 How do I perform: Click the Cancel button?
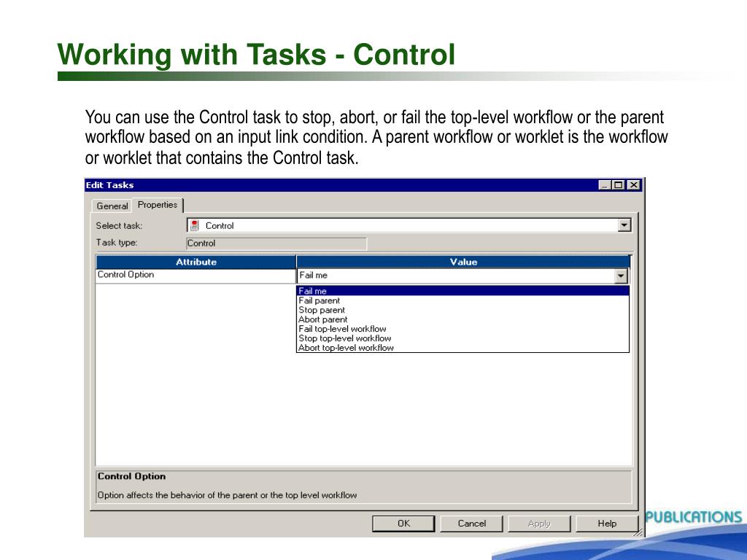pyautogui.click(x=472, y=524)
